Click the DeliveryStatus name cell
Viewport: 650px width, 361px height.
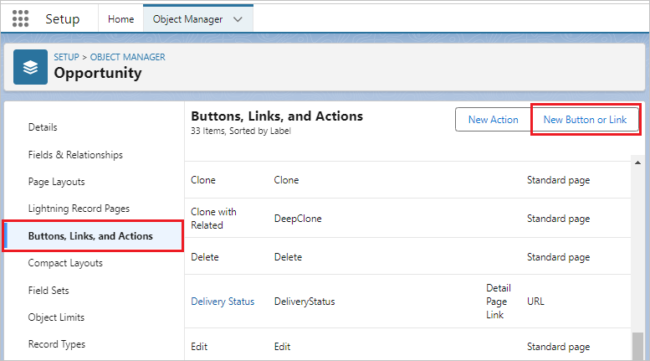coord(304,301)
